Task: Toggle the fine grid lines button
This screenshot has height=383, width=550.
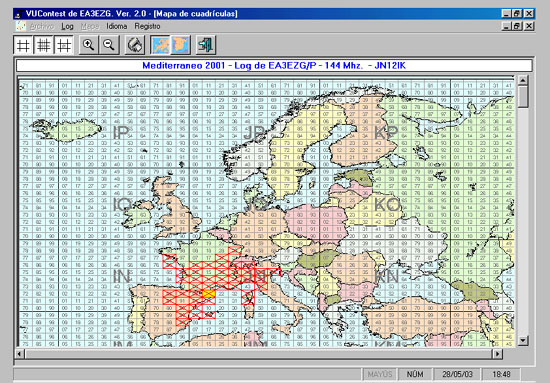Action: click(43, 45)
